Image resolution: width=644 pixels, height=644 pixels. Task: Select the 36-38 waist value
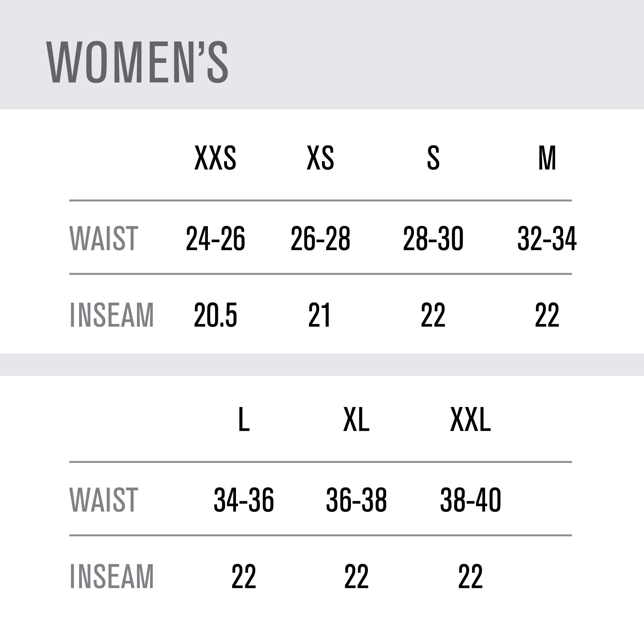click(356, 500)
